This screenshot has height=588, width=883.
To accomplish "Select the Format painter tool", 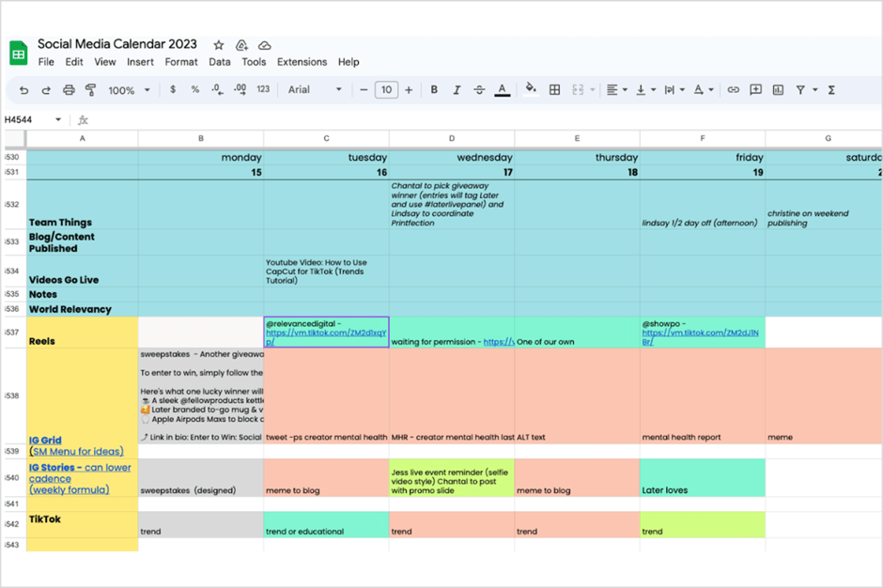I will pos(88,89).
